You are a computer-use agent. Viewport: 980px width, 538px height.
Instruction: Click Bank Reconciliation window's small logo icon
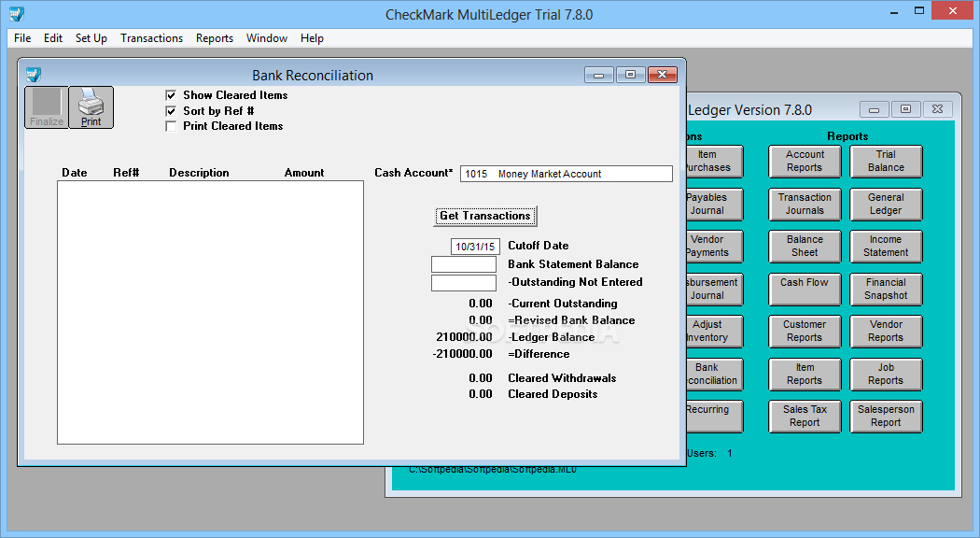point(33,75)
